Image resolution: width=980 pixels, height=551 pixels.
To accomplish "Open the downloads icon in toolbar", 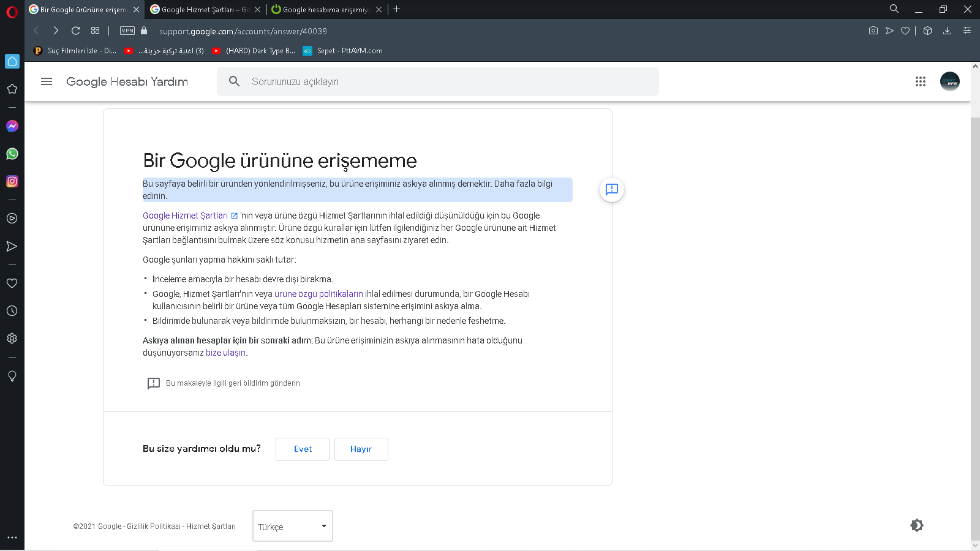I will (947, 31).
